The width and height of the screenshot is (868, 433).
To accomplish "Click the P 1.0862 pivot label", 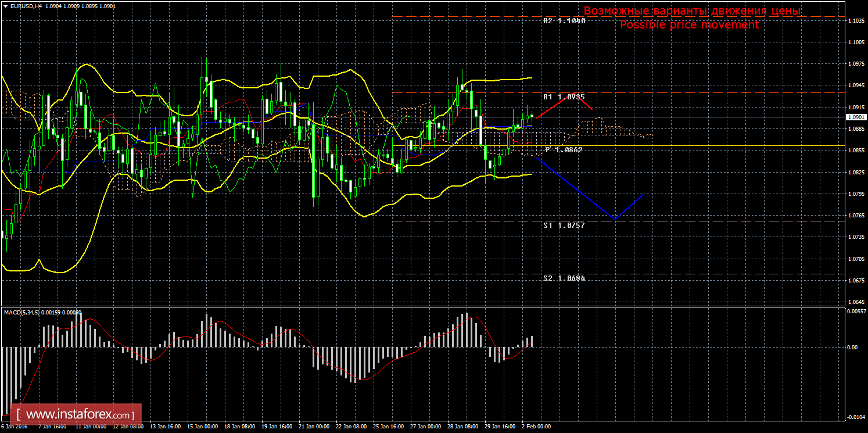I will tap(564, 149).
